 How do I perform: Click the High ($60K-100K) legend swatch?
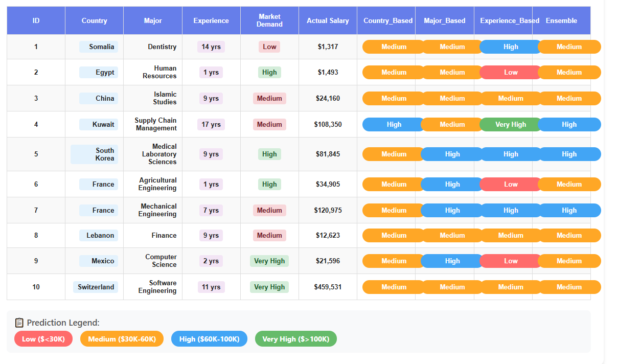coord(209,339)
